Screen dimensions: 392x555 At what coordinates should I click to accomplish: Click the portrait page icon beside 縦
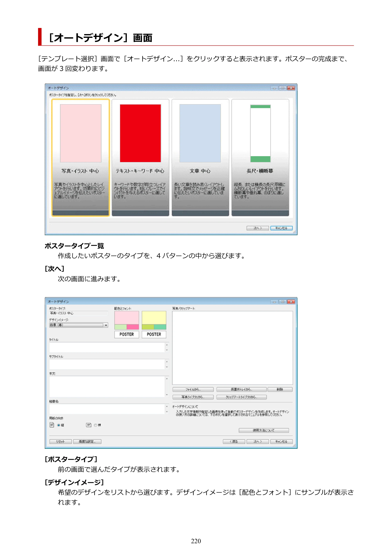[x=52, y=425]
